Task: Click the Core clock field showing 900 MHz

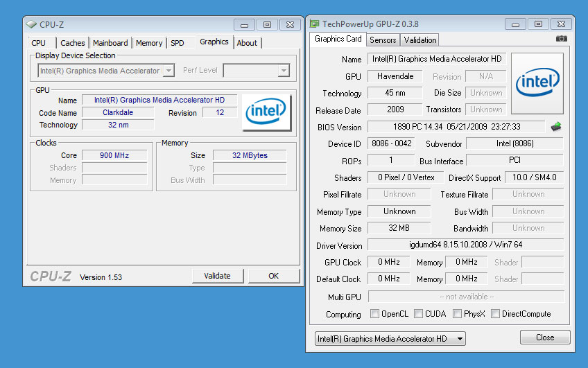Action: pos(114,155)
